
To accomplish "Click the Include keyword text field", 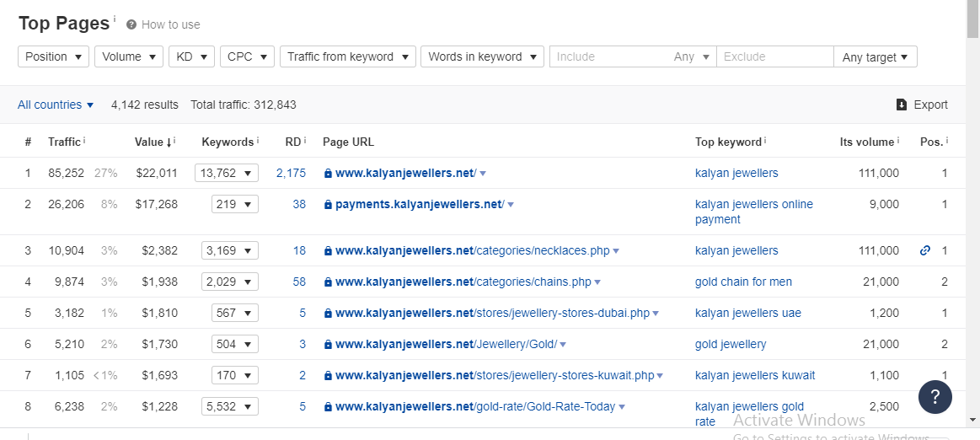I will [609, 56].
